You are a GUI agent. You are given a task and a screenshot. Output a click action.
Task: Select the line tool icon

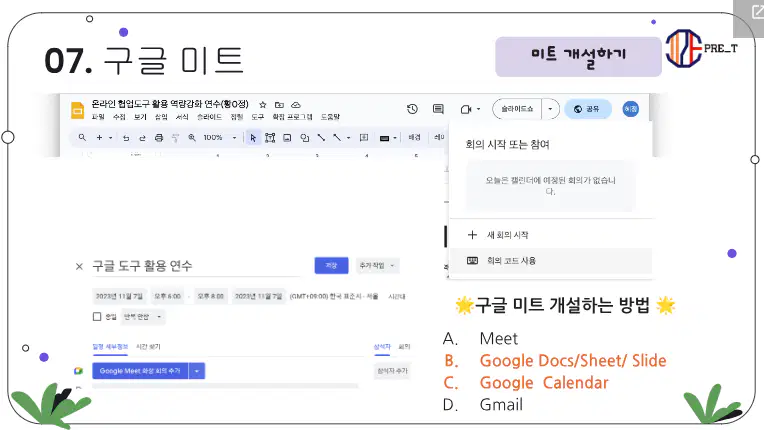click(x=321, y=138)
